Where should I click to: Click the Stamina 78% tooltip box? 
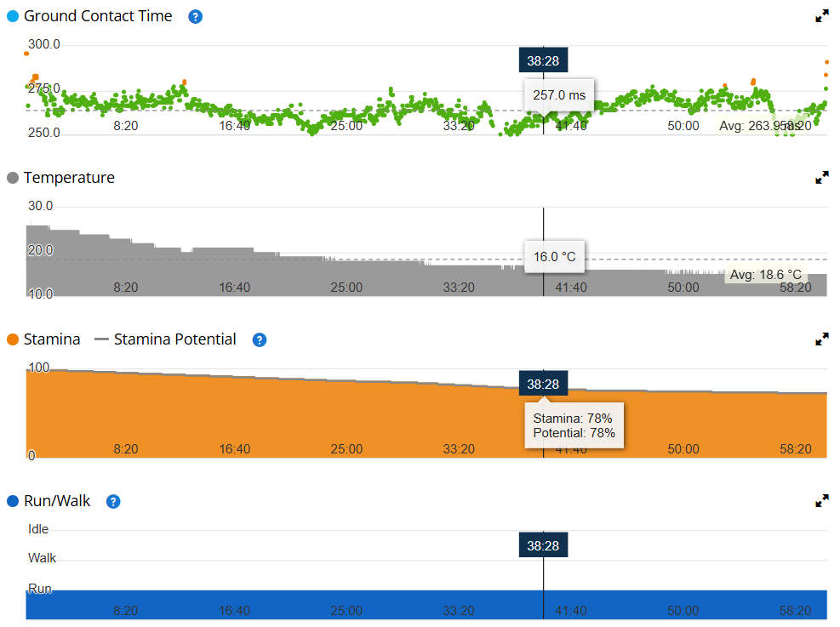(x=574, y=425)
